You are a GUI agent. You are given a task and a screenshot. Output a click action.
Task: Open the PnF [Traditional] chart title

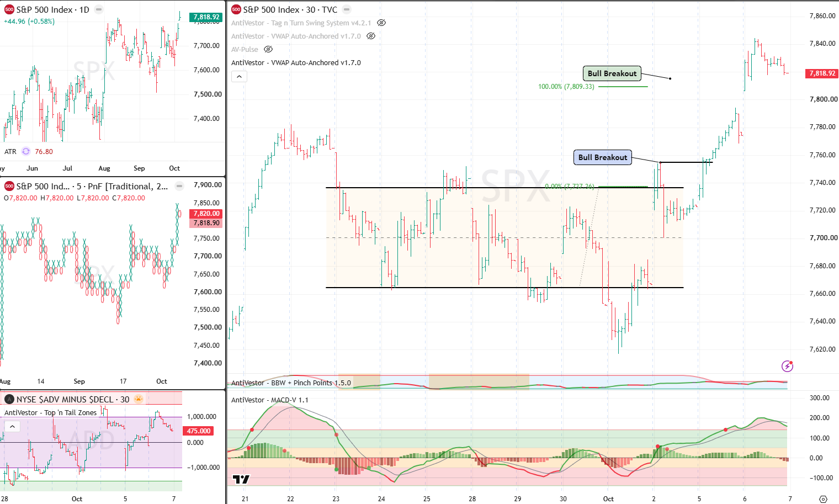tap(92, 186)
